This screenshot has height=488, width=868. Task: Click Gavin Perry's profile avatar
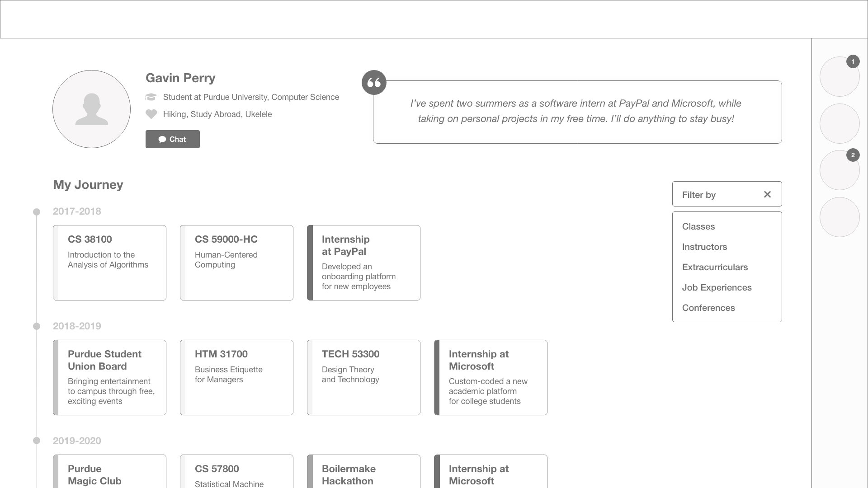tap(91, 109)
